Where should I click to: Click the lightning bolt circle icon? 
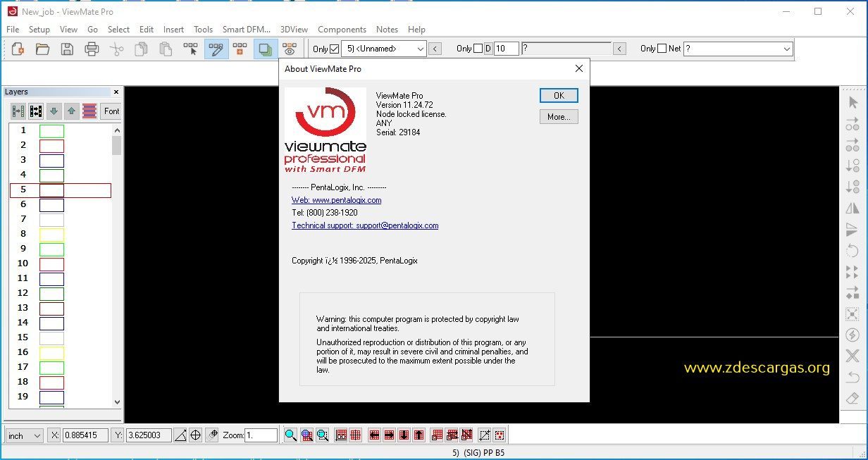[x=852, y=335]
